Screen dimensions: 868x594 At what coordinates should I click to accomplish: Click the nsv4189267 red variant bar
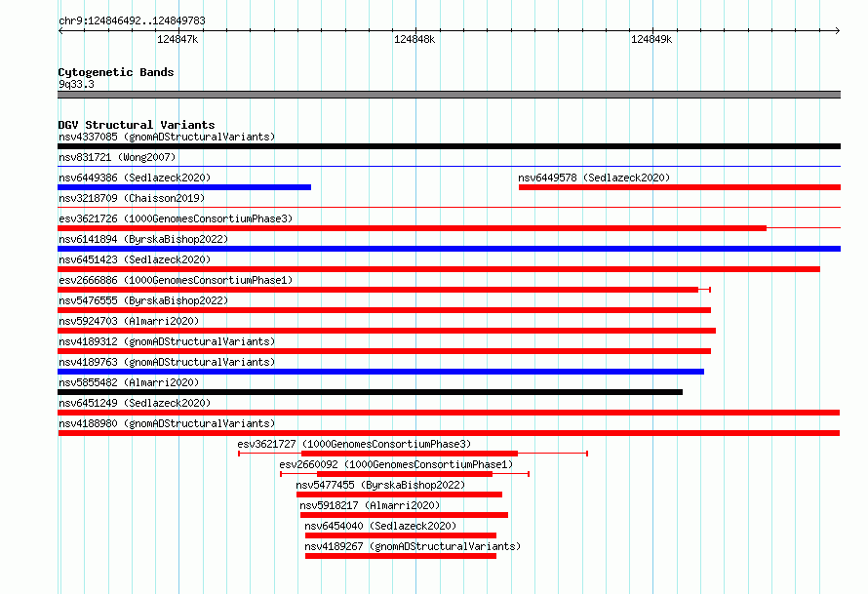[401, 556]
